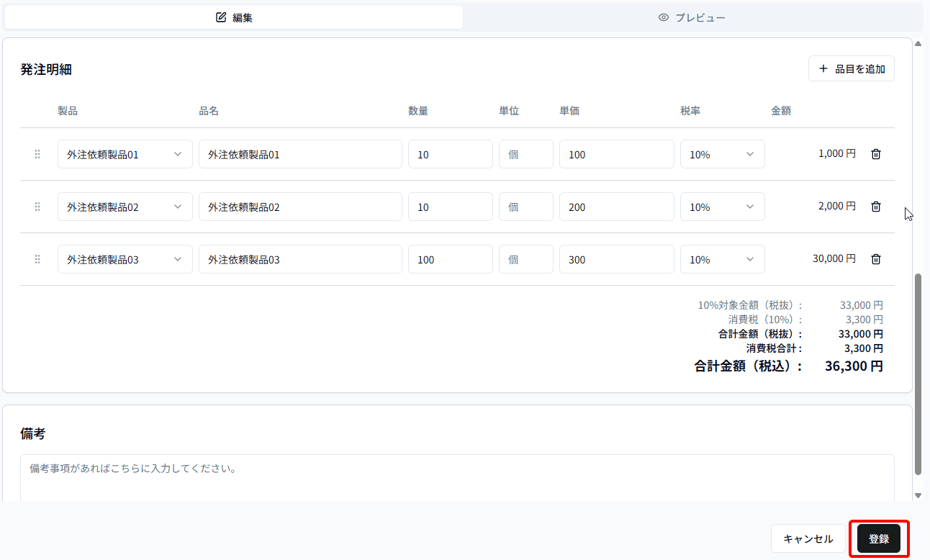The width and height of the screenshot is (930, 560).
Task: Switch to the プレビュー tab
Action: pyautogui.click(x=691, y=17)
